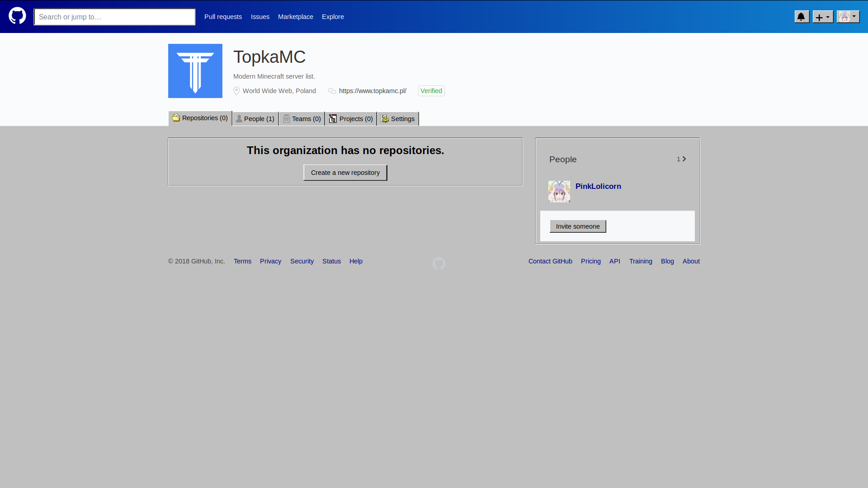Open the Projects (0) tab
The width and height of the screenshot is (868, 488).
[351, 119]
